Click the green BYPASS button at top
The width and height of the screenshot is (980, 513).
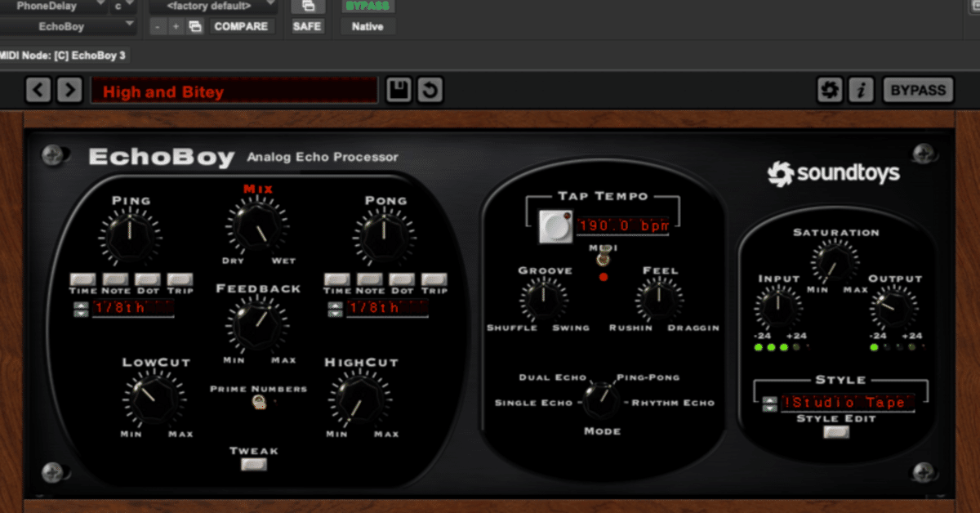click(x=368, y=6)
